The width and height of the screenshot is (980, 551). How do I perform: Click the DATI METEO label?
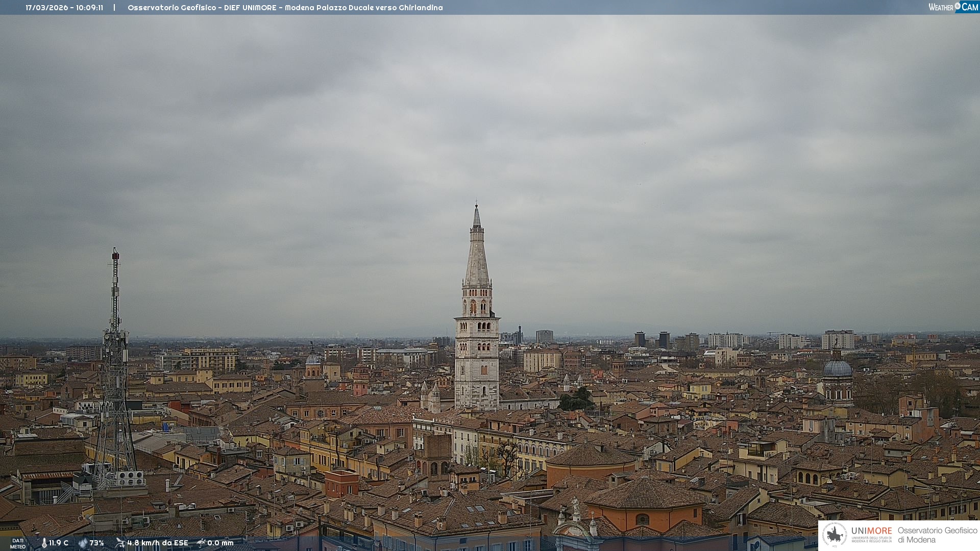(18, 543)
